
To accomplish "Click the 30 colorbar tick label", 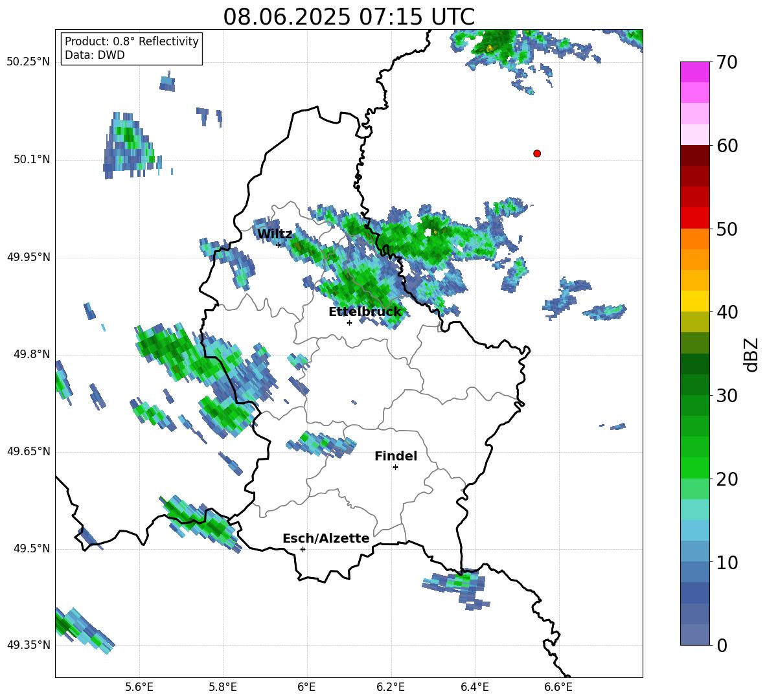I will (727, 396).
